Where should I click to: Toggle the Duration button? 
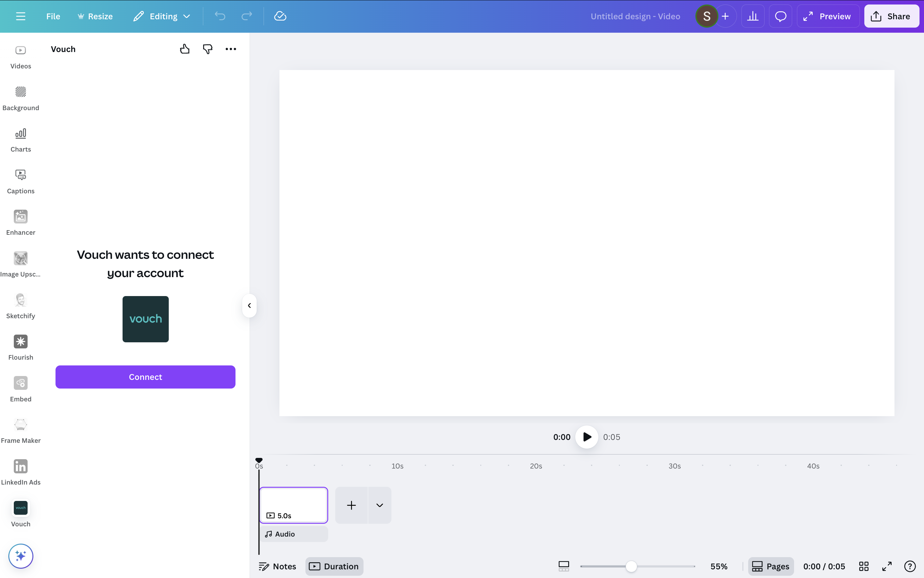(x=334, y=566)
